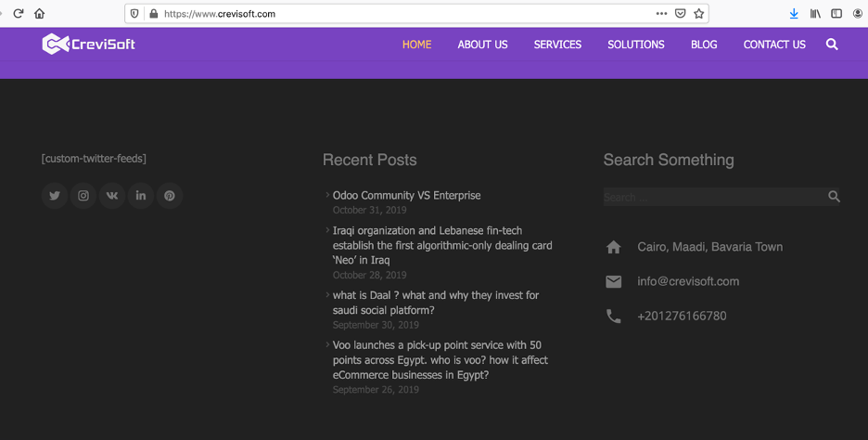Click the search magnifier in navigation bar
The height and width of the screenshot is (440, 868).
832,45
